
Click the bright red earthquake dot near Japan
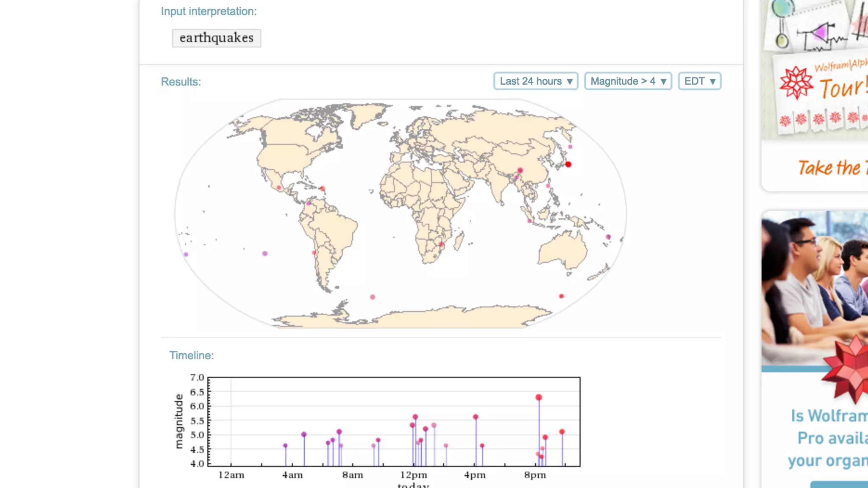568,164
